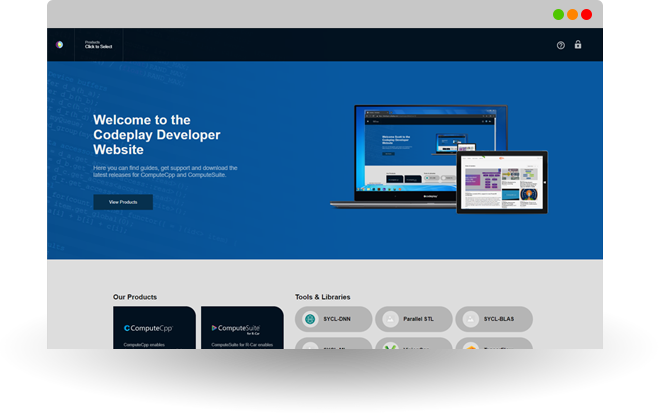Click the 'Here you can find guides' paragraph

click(165, 171)
